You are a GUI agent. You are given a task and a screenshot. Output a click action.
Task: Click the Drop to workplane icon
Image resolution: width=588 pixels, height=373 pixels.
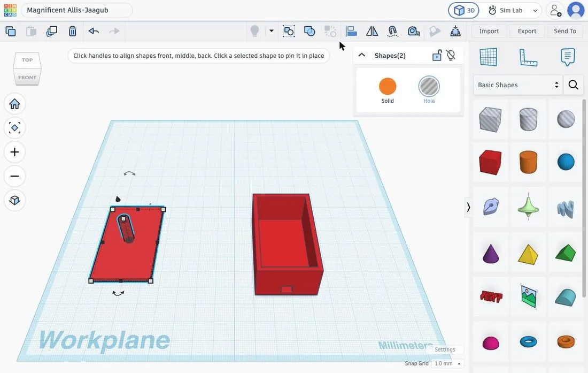pyautogui.click(x=455, y=31)
